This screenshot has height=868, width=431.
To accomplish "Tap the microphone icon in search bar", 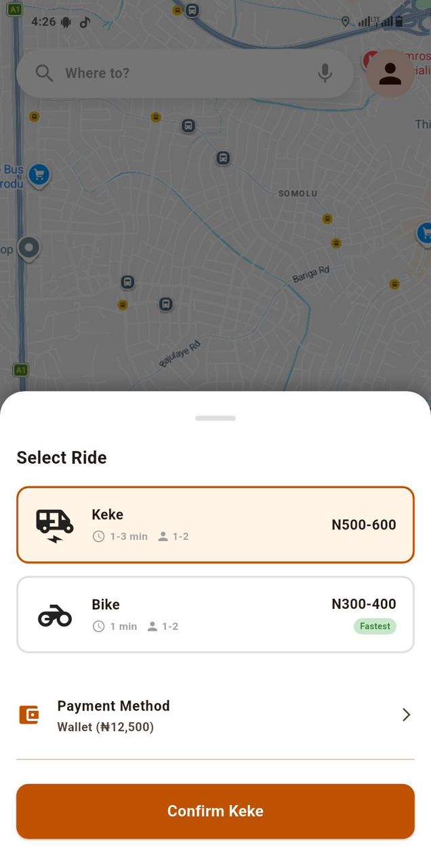I will point(325,73).
